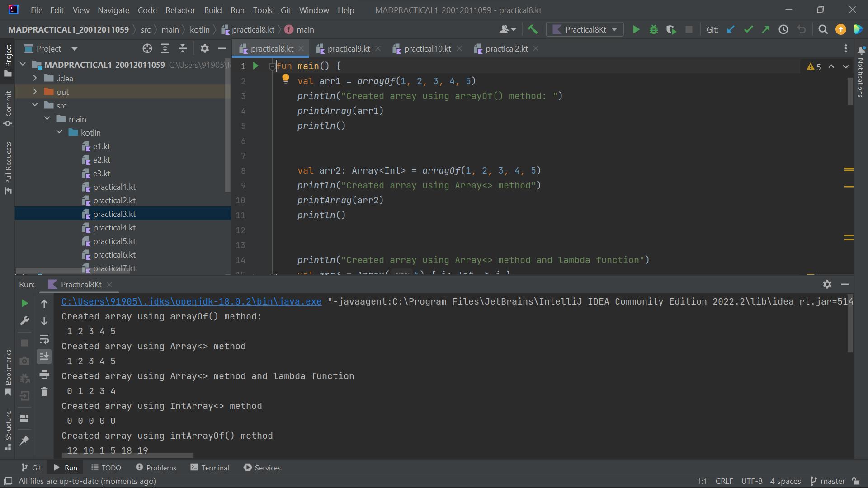
Task: Select practical5.kt in project tree
Action: point(114,241)
